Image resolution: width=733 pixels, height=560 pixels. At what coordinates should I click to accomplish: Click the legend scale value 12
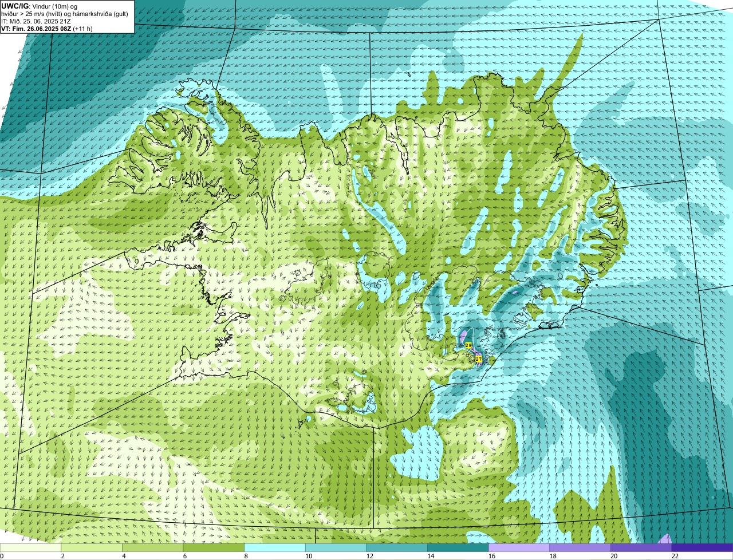370,556
